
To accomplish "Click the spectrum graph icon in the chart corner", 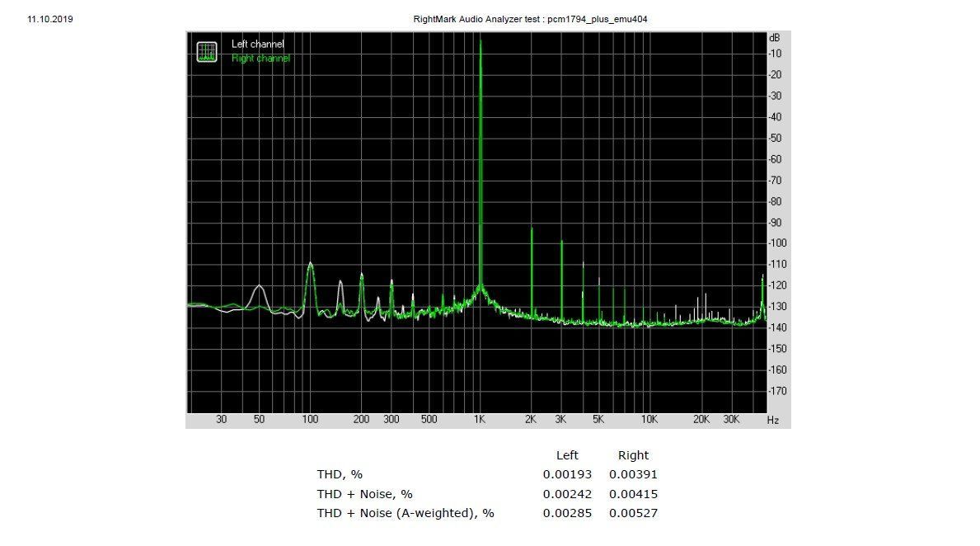I will pos(207,52).
